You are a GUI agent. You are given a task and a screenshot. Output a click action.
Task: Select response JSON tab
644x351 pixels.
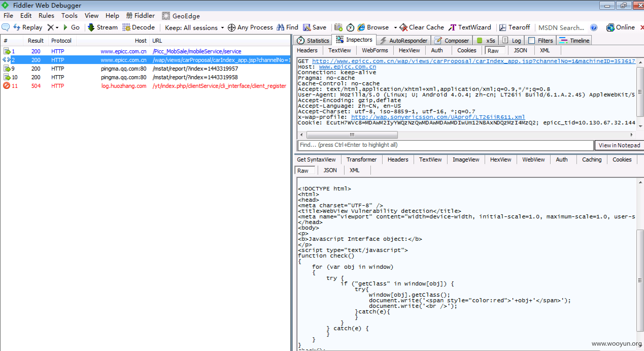pyautogui.click(x=330, y=170)
